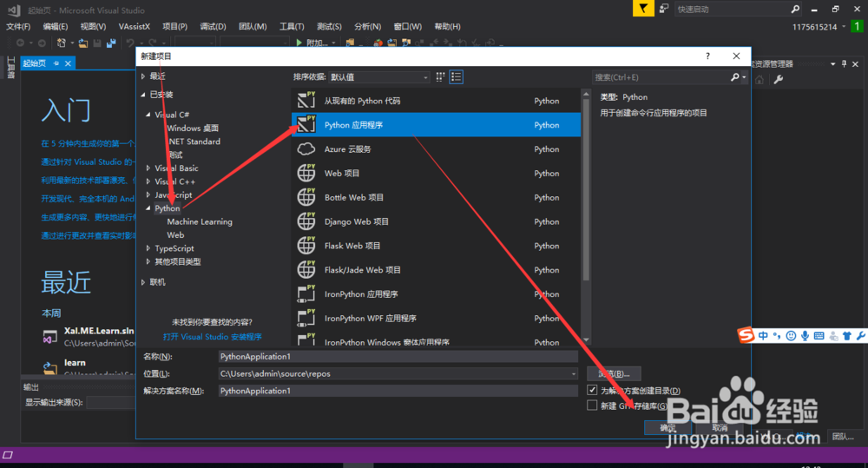Open the 帮助(H) menu
The image size is (868, 468).
click(x=447, y=27)
